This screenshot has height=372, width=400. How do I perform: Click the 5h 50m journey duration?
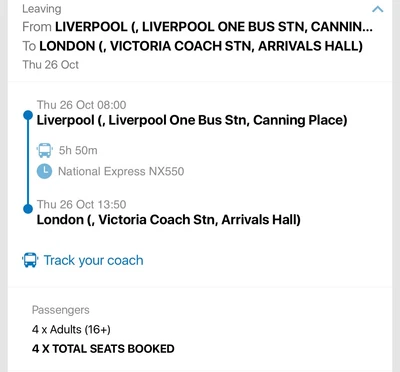(78, 151)
